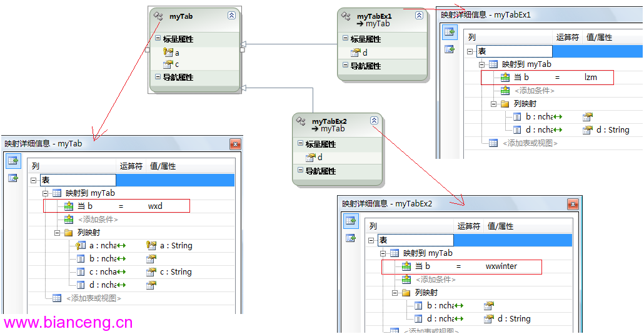Collapse the myTabEx2 entity shape chevron
644x334 pixels.
pyautogui.click(x=374, y=120)
